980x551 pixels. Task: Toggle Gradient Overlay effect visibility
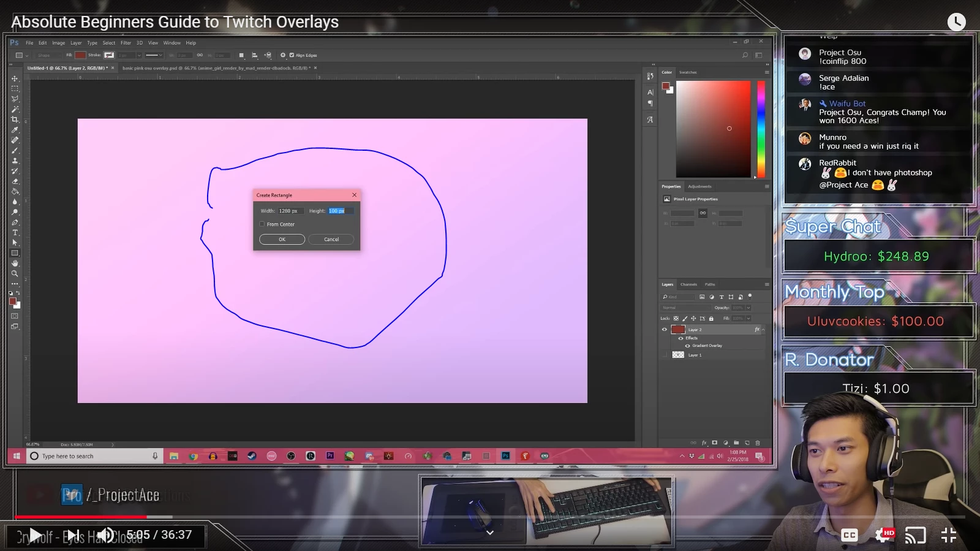(688, 346)
